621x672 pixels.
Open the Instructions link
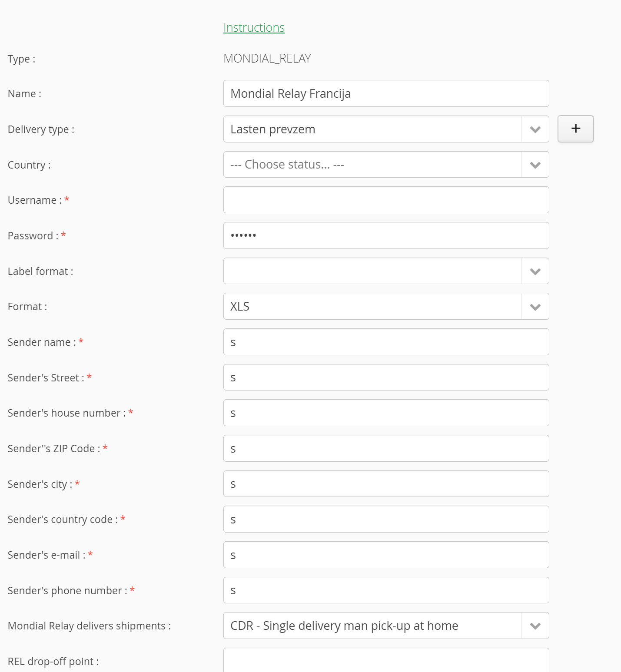254,28
